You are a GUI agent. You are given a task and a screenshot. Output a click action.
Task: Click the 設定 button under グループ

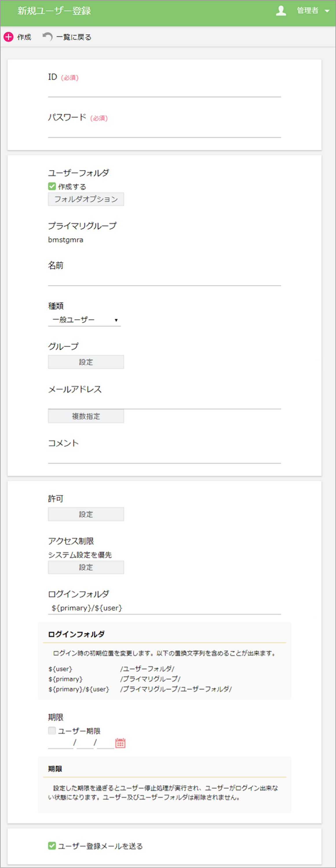point(86,362)
